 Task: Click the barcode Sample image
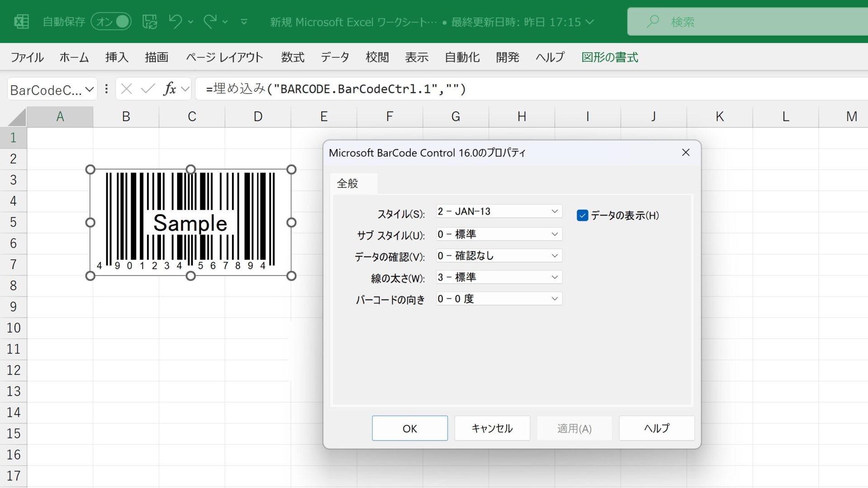pyautogui.click(x=190, y=222)
